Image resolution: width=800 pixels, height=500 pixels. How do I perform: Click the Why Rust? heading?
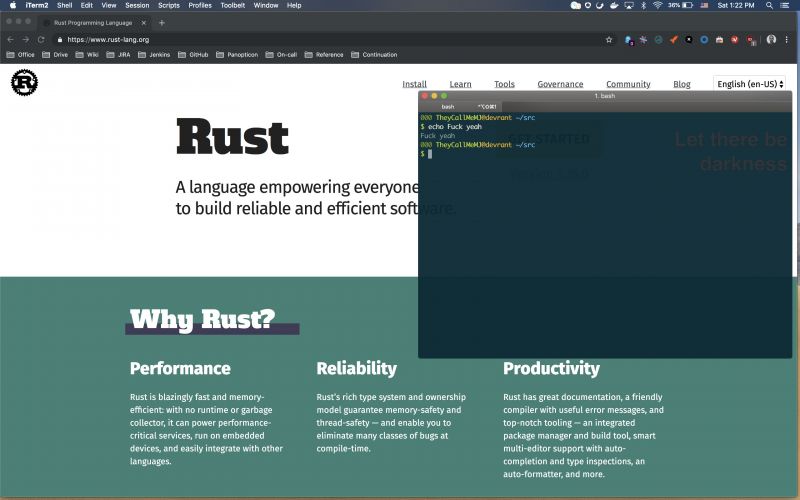pyautogui.click(x=203, y=319)
